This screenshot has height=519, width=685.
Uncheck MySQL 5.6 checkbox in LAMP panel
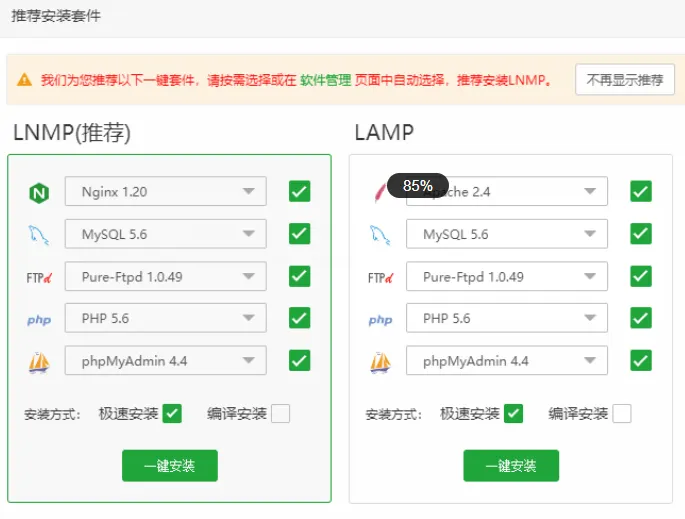point(641,234)
